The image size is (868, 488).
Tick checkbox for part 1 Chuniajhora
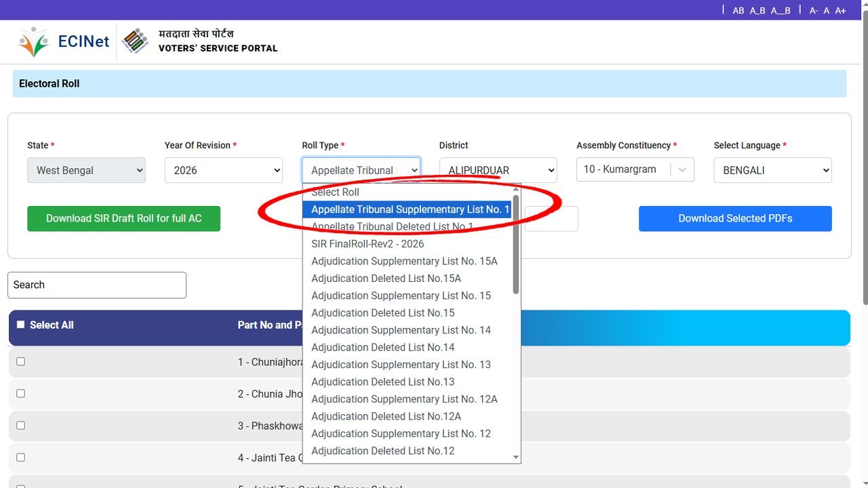[x=20, y=362]
